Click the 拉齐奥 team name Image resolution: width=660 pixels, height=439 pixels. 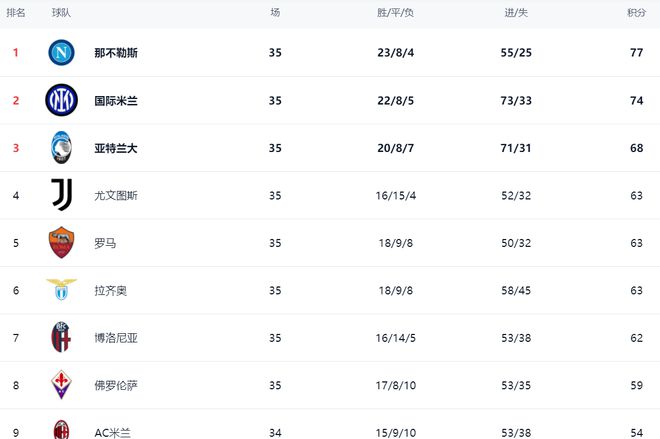click(x=110, y=291)
